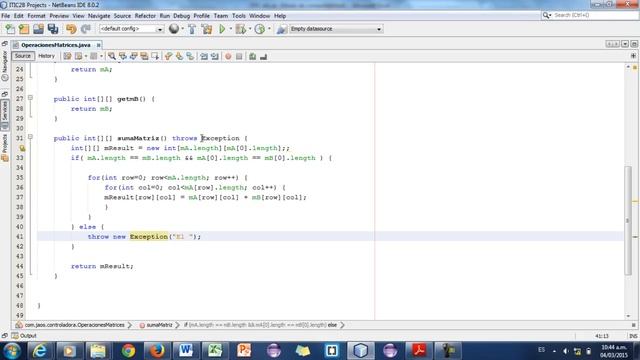
Task: Open the Output panel button
Action: tap(24, 336)
